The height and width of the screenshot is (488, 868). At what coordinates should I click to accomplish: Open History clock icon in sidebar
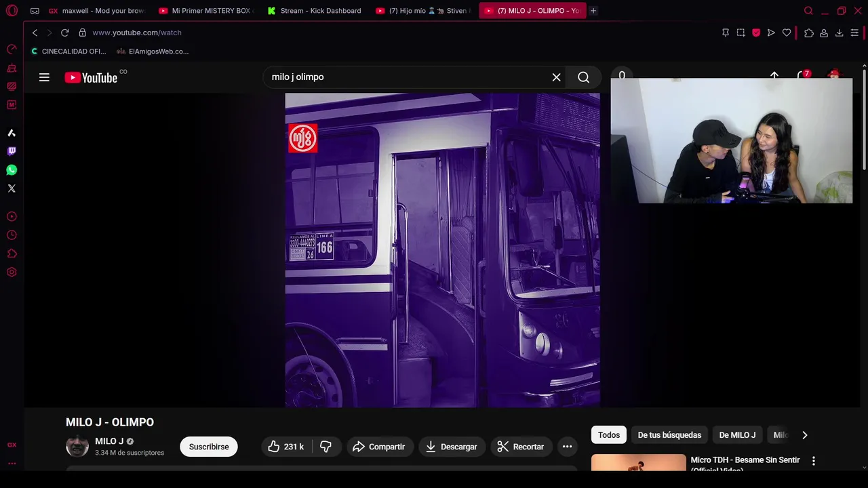click(x=12, y=235)
